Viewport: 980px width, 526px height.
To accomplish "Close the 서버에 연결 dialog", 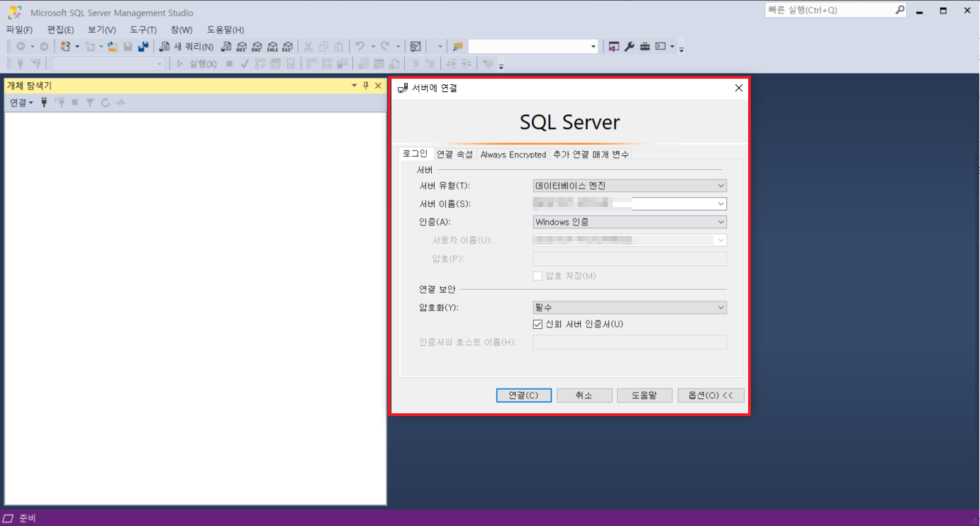I will (738, 88).
